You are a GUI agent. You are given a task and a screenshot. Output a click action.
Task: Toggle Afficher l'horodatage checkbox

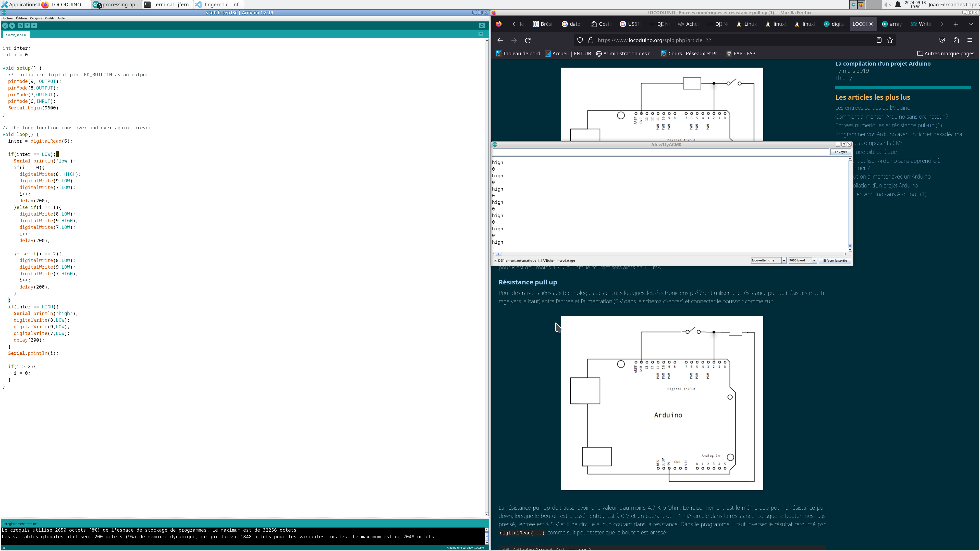click(x=540, y=260)
